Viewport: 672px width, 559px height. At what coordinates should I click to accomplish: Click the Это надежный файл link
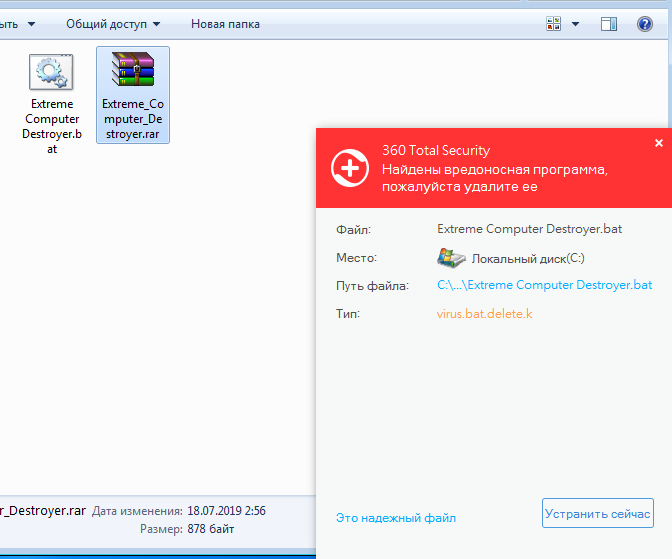pyautogui.click(x=396, y=518)
